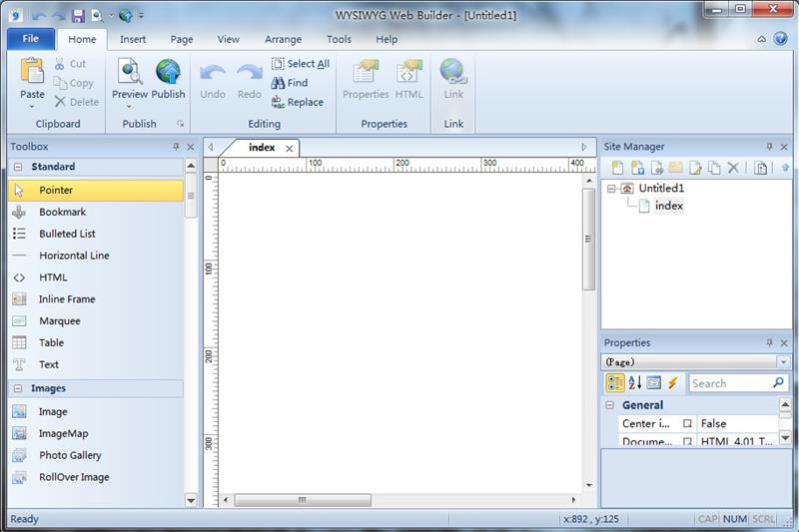This screenshot has height=532, width=799.
Task: Switch to the View ribbon tab
Action: coord(229,39)
